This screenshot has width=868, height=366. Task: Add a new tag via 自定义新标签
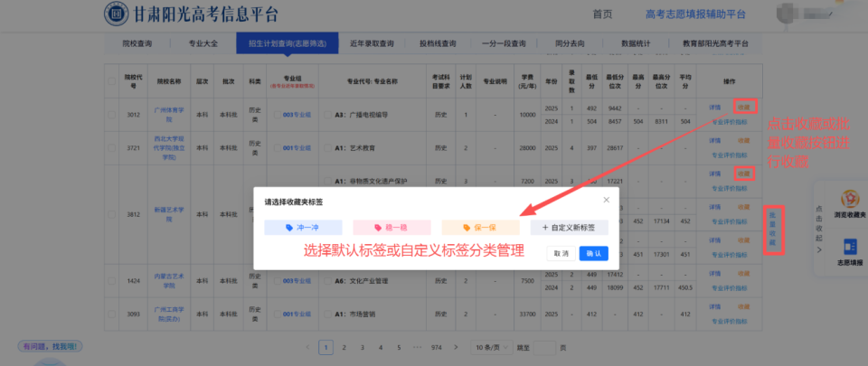(569, 227)
